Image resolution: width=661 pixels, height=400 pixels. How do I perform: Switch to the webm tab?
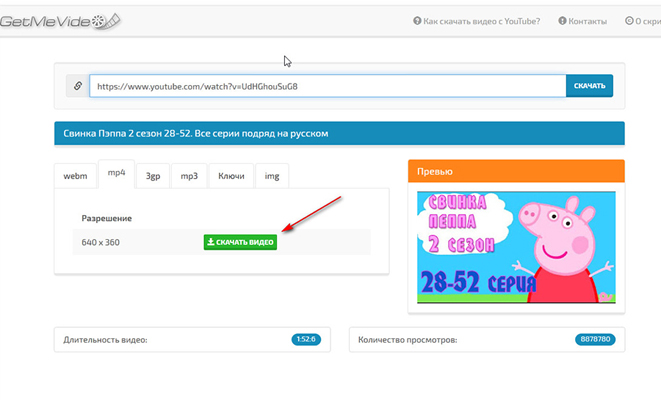coord(75,176)
